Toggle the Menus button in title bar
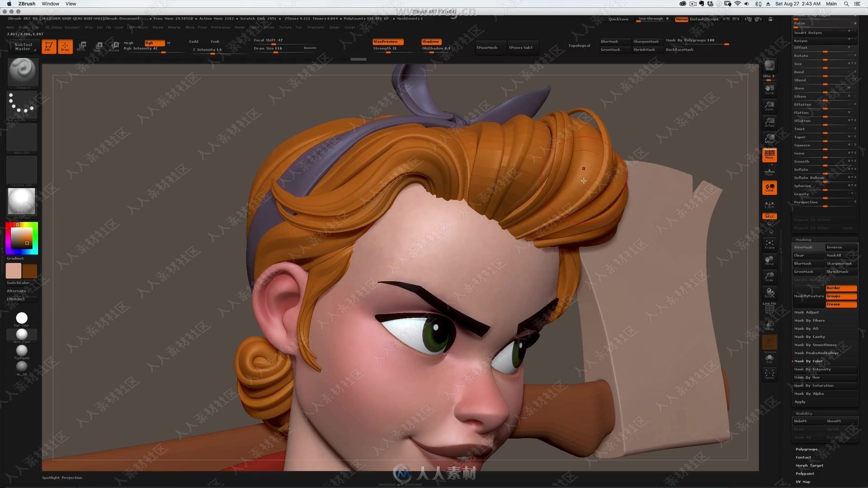This screenshot has width=868, height=488. point(681,19)
